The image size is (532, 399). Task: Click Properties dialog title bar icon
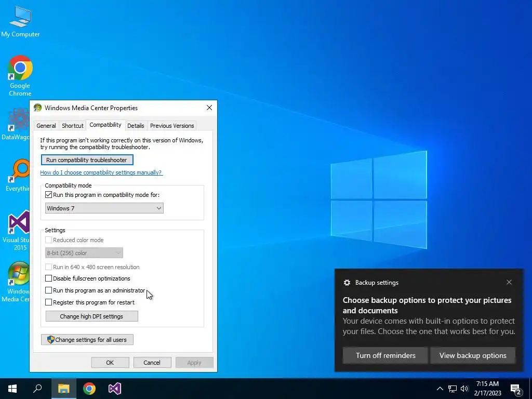coord(37,108)
